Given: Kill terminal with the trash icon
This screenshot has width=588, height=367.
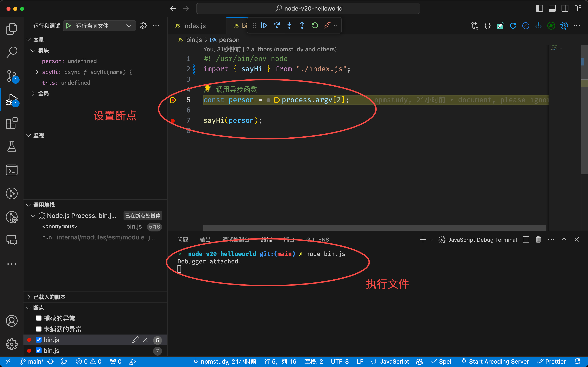Looking at the screenshot, I should pos(538,240).
